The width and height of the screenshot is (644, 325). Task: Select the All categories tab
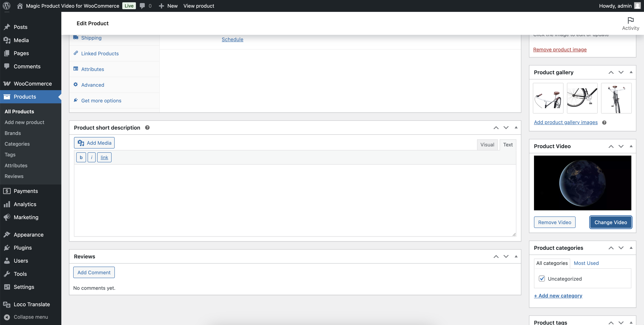coord(552,263)
